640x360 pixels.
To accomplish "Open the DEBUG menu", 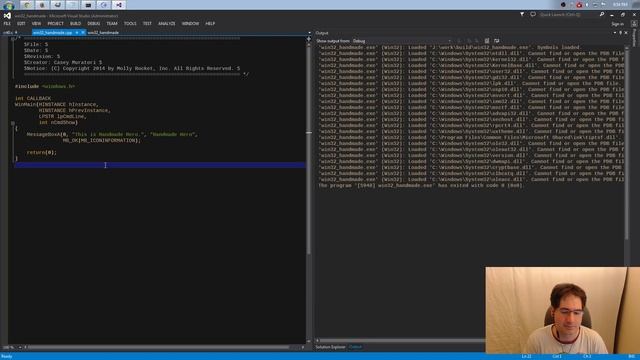I will (x=94, y=24).
